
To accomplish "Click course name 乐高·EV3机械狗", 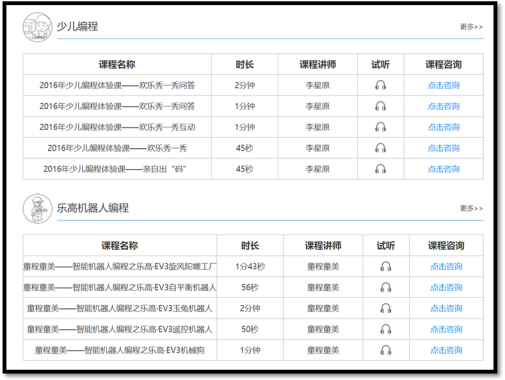I will click(120, 350).
